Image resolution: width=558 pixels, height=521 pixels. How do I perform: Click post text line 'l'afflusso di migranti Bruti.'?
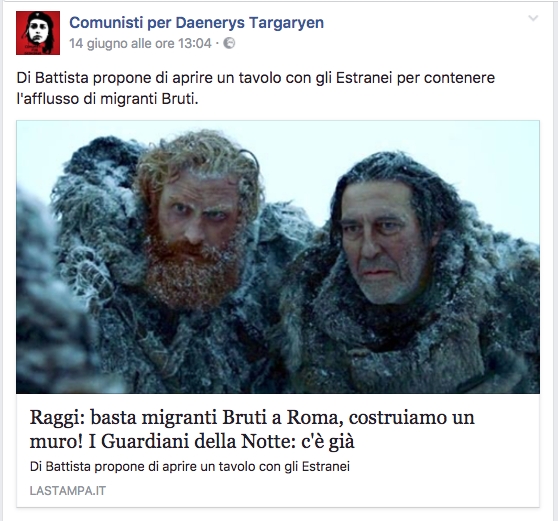(x=107, y=99)
